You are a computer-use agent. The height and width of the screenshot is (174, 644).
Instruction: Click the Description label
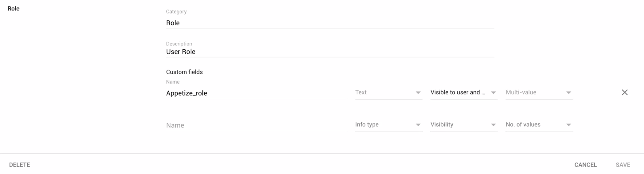pyautogui.click(x=179, y=44)
